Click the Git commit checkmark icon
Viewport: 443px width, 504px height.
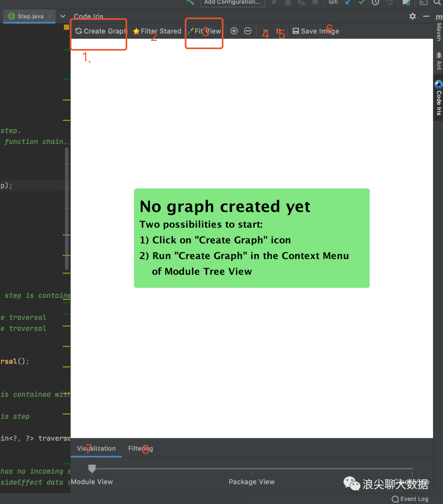(x=361, y=2)
